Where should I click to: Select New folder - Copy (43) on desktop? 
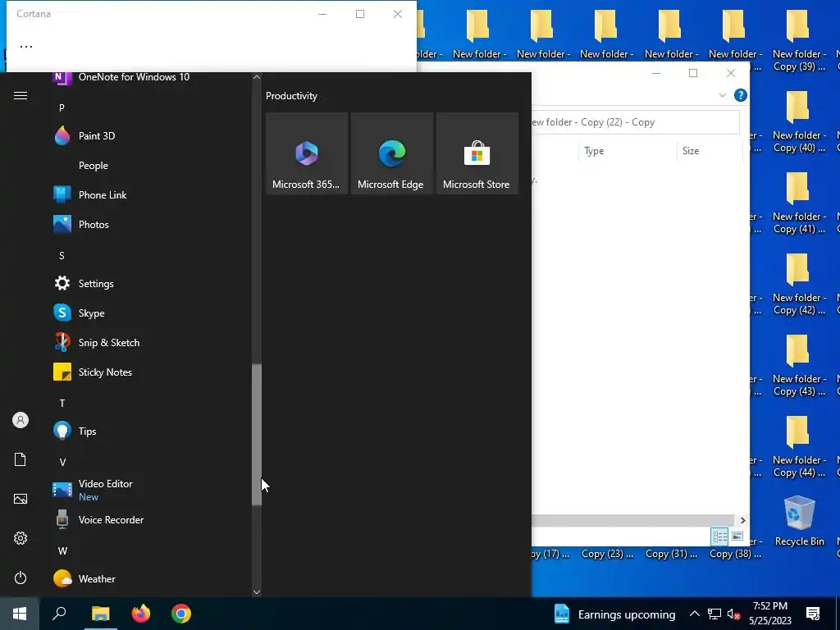coord(799,367)
